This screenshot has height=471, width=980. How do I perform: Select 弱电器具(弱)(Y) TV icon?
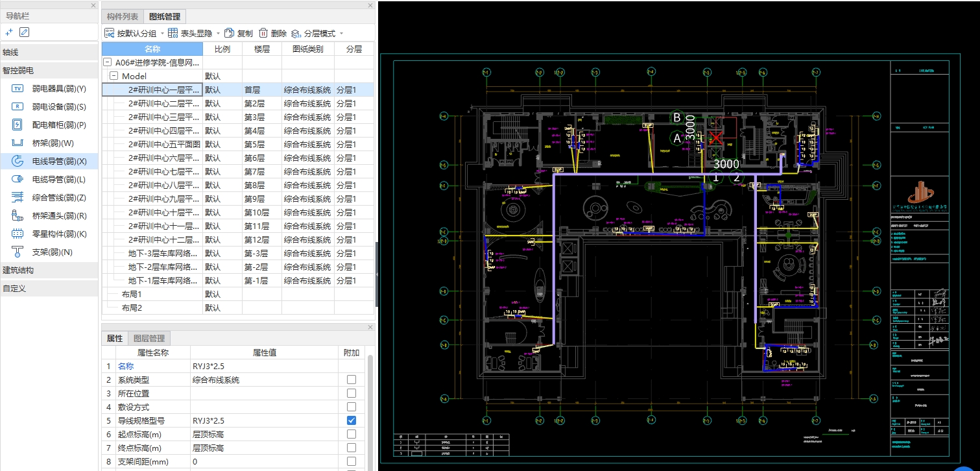[x=18, y=88]
